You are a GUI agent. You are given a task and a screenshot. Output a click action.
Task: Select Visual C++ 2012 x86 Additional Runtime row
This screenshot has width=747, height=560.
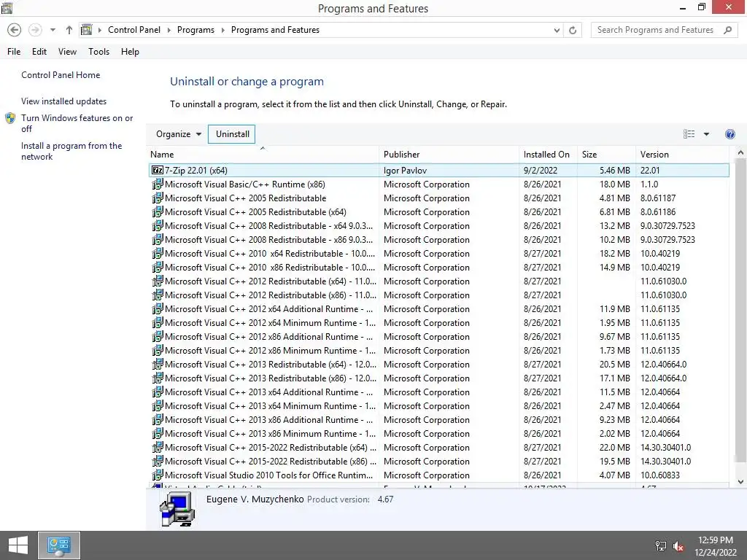click(x=438, y=336)
